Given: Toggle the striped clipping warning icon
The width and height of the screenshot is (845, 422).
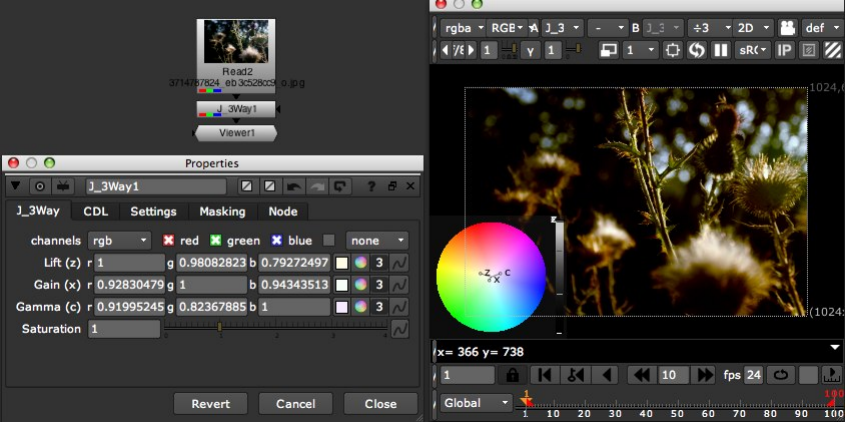Looking at the screenshot, I should click(833, 51).
